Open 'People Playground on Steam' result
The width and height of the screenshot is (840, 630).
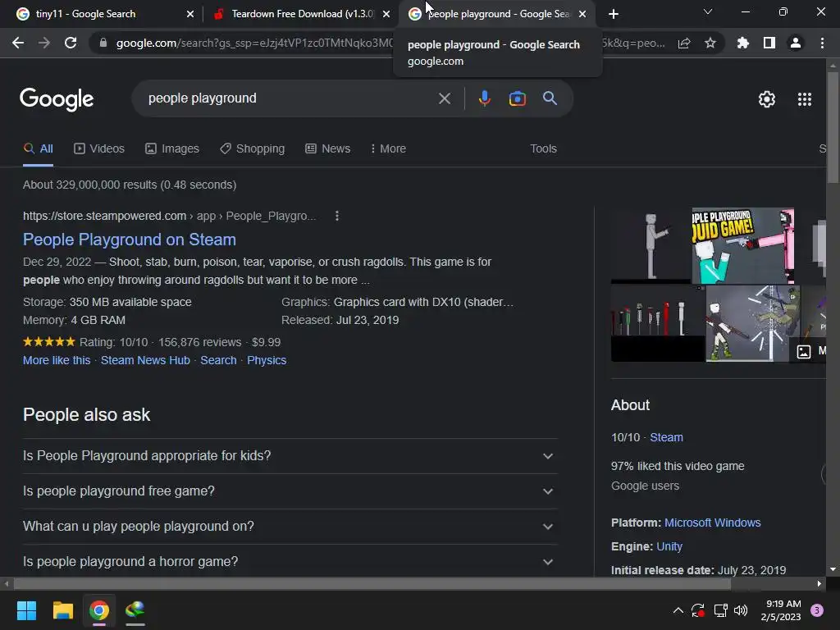click(129, 240)
